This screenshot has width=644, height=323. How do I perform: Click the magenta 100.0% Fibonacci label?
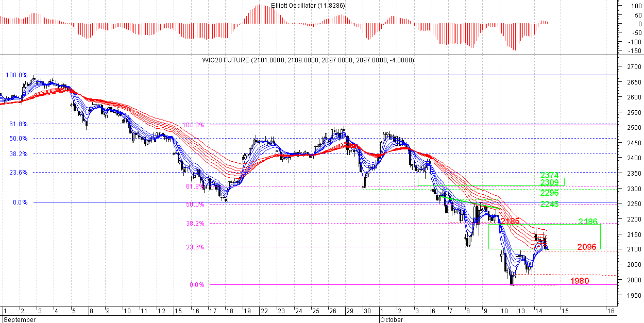194,125
